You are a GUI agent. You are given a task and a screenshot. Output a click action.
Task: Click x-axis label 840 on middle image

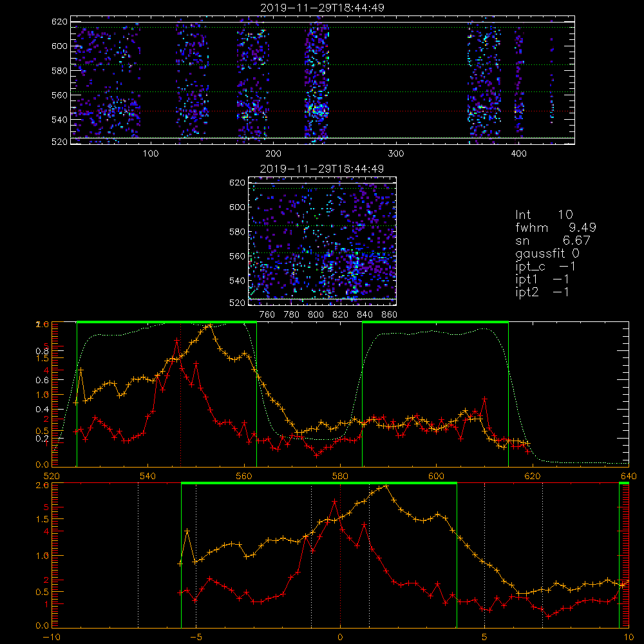tap(365, 315)
